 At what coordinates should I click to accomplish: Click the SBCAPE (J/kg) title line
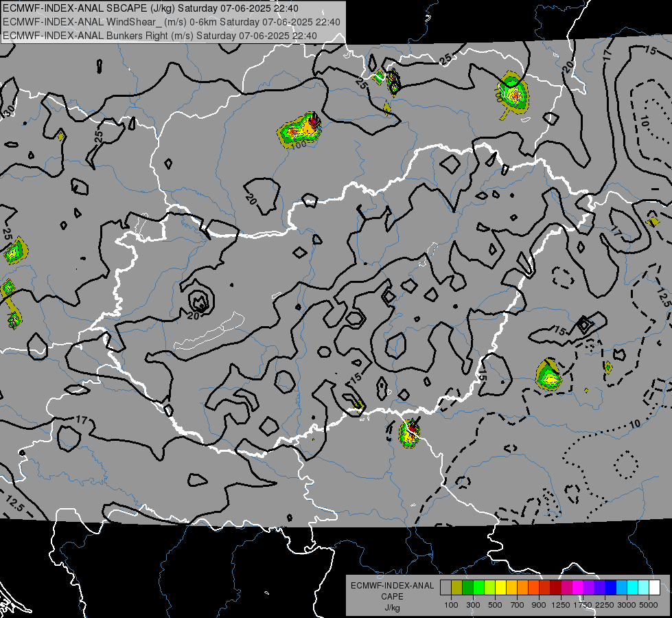pos(150,8)
